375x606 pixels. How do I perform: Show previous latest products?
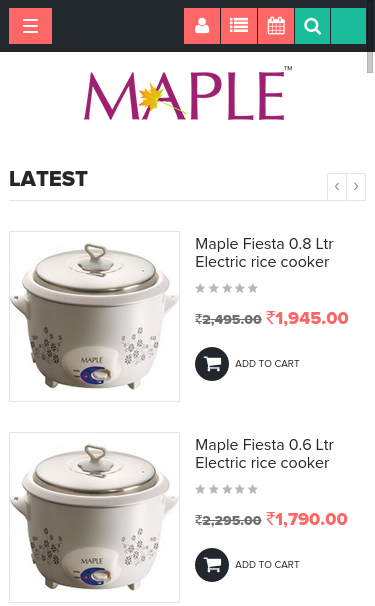coord(337,187)
